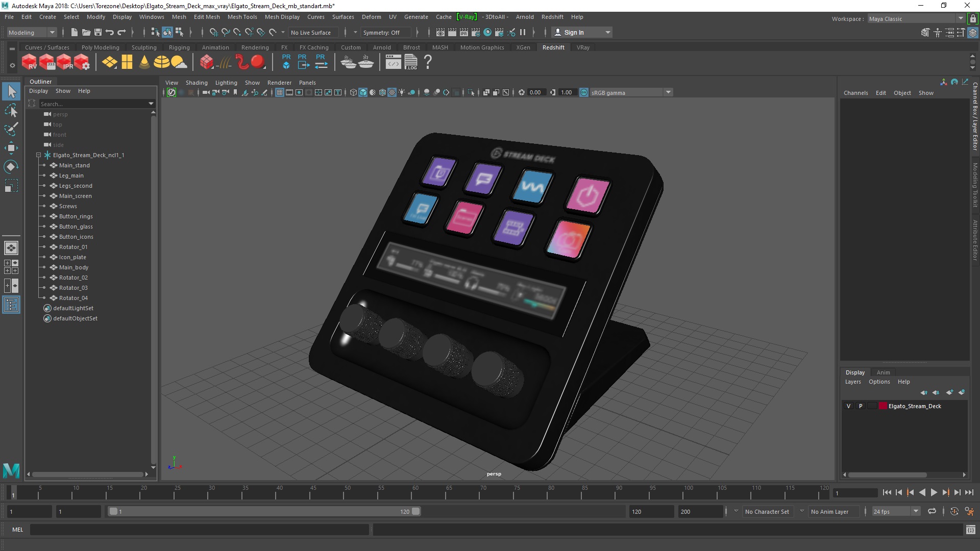Viewport: 980px width, 551px height.
Task: Click the Open Scene folder icon
Action: (86, 32)
